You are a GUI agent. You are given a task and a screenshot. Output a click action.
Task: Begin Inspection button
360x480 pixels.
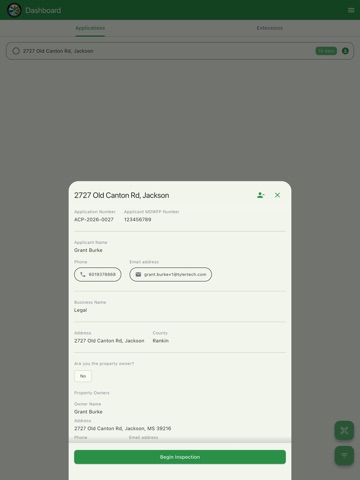click(180, 457)
